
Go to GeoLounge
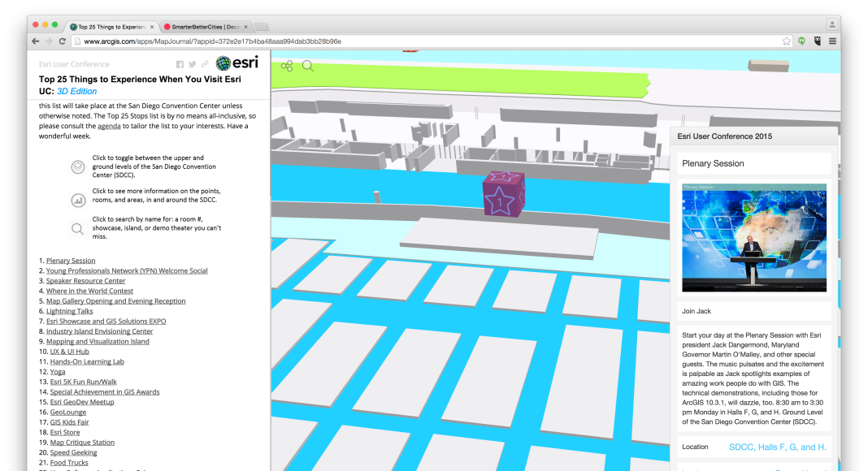coord(68,413)
